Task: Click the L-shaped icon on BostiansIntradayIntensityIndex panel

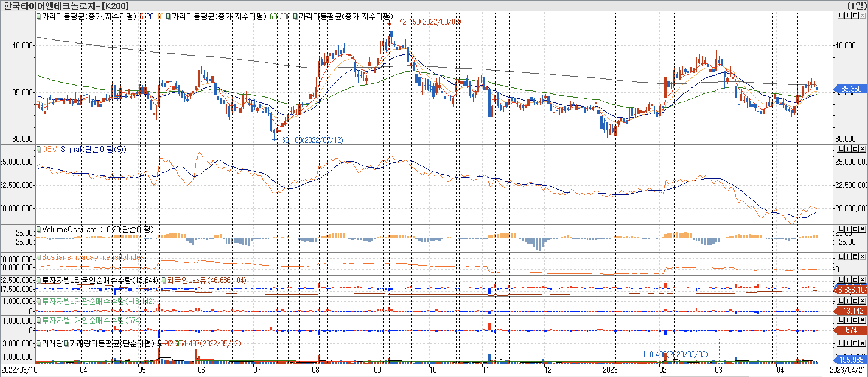Action: point(841,257)
